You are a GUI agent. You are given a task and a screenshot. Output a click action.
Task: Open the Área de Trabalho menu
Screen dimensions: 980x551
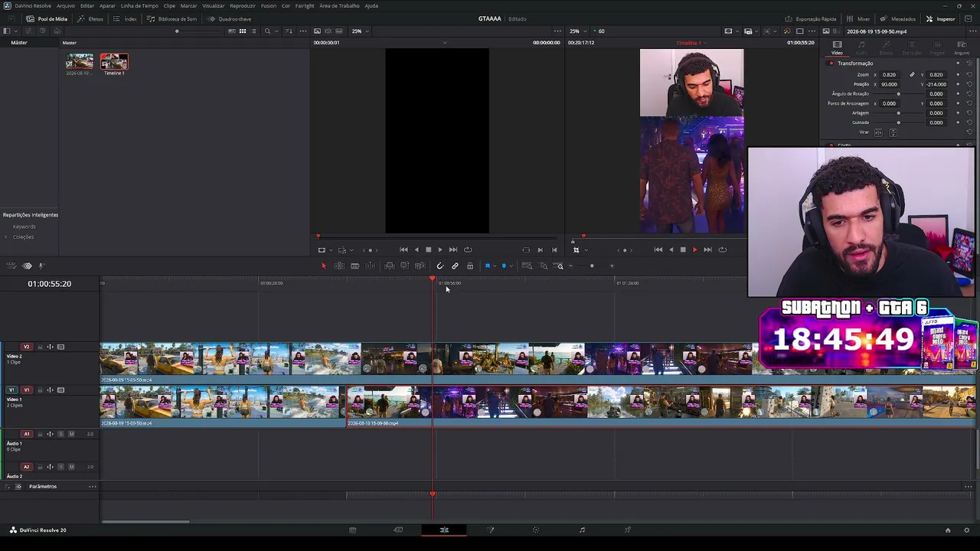(x=340, y=5)
